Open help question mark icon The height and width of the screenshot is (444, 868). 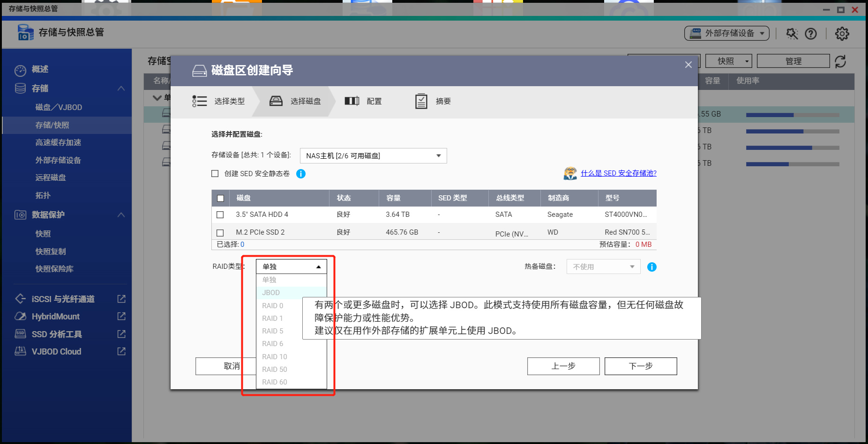pos(811,33)
